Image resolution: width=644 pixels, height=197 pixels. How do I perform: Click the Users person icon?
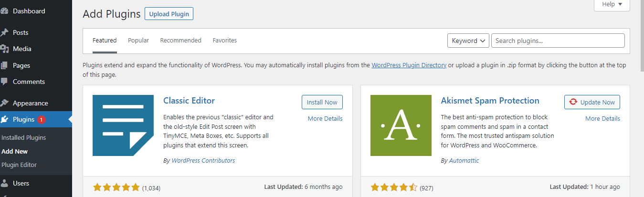(x=4, y=183)
